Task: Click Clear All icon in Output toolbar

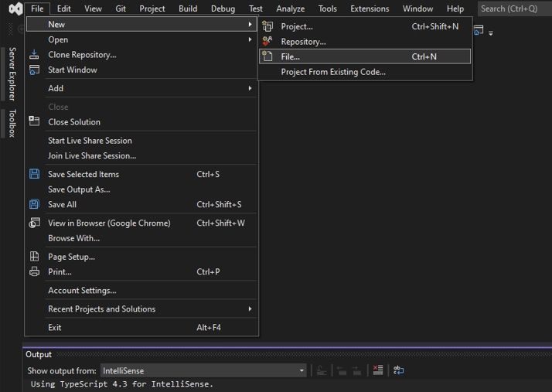Action: click(378, 370)
